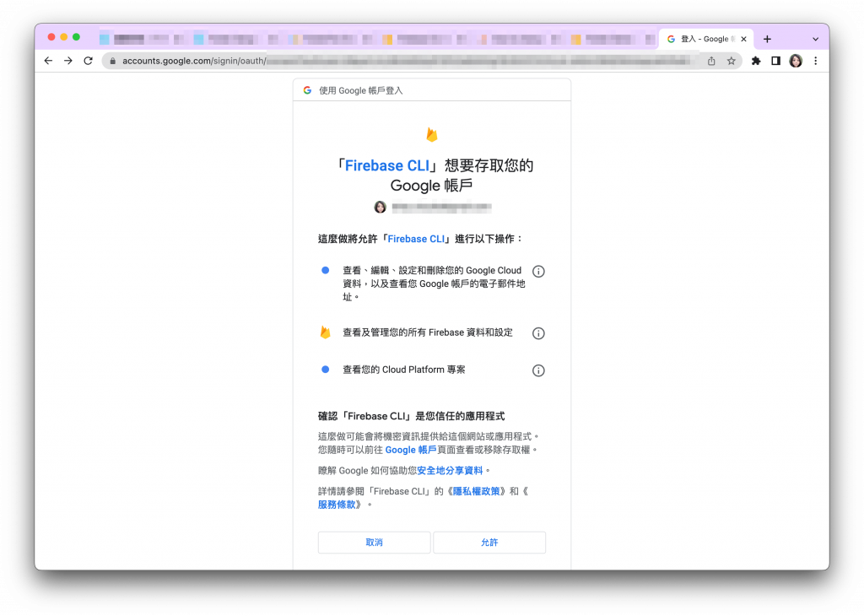Click text 查看及管理您的所有 Firebase 資料和設定
The width and height of the screenshot is (864, 616).
click(x=428, y=332)
